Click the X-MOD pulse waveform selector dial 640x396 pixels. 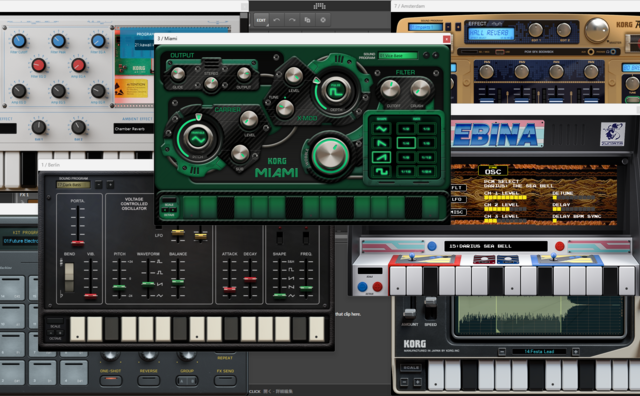coord(336,91)
